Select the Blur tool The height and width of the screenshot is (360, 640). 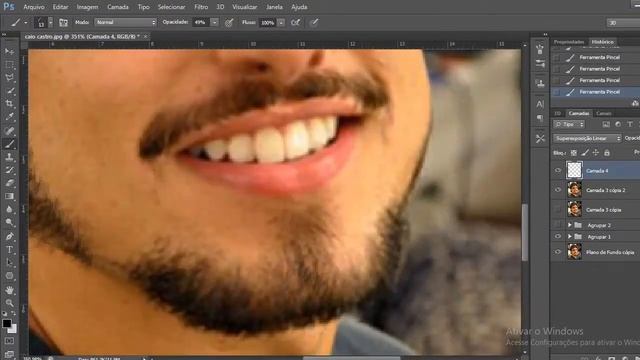pos(9,209)
